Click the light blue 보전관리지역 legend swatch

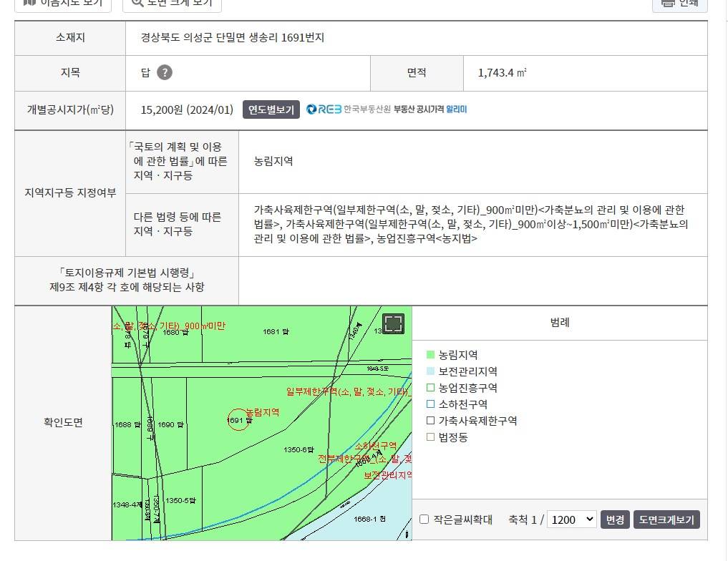pos(430,371)
